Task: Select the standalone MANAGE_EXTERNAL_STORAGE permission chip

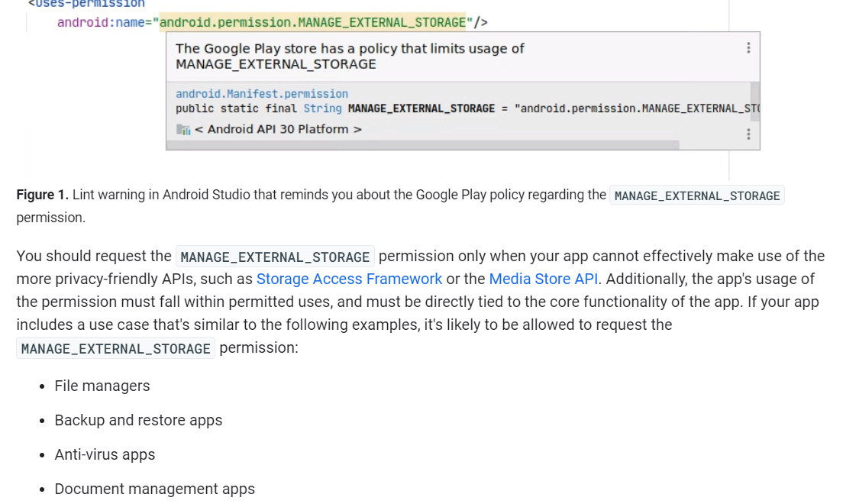Action: [x=115, y=348]
